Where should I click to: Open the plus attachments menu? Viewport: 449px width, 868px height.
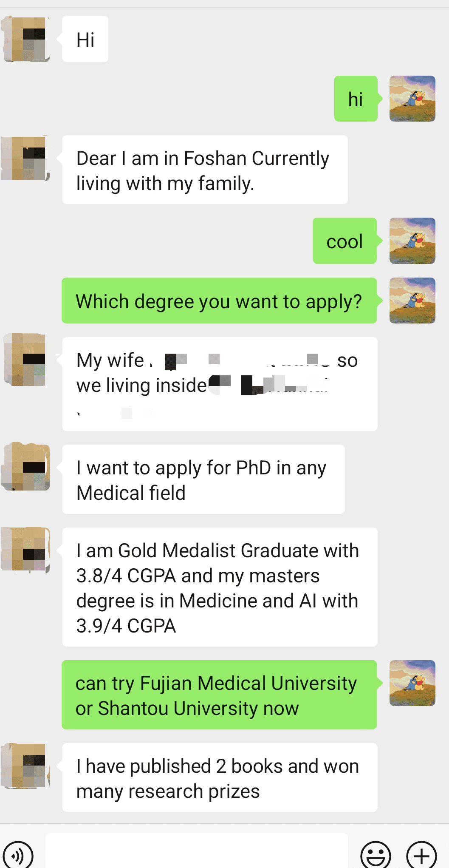(421, 855)
